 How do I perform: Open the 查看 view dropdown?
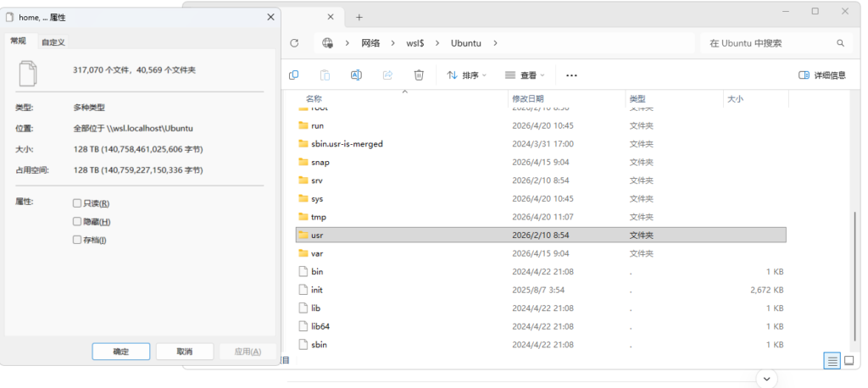[x=523, y=75]
